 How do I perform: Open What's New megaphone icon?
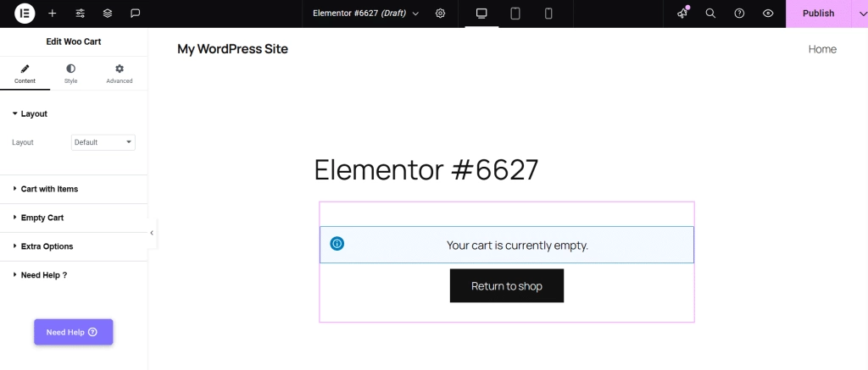pos(683,14)
